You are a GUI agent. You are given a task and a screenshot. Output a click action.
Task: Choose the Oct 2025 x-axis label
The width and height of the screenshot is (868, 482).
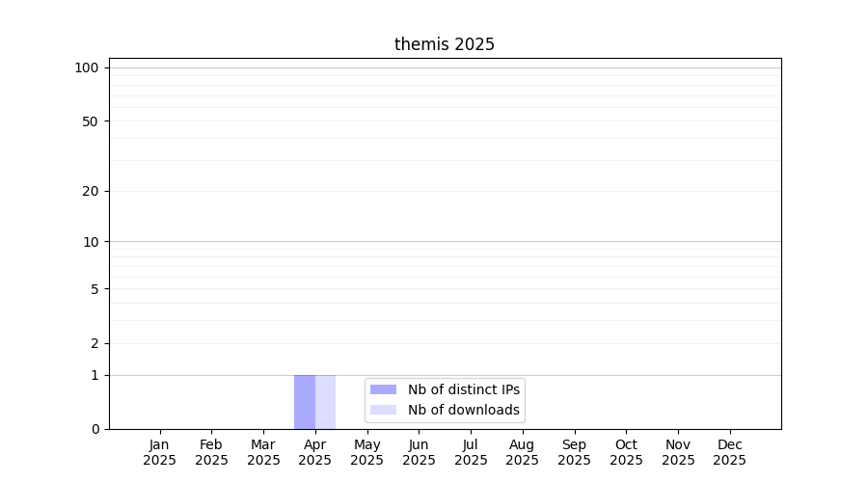tap(626, 452)
